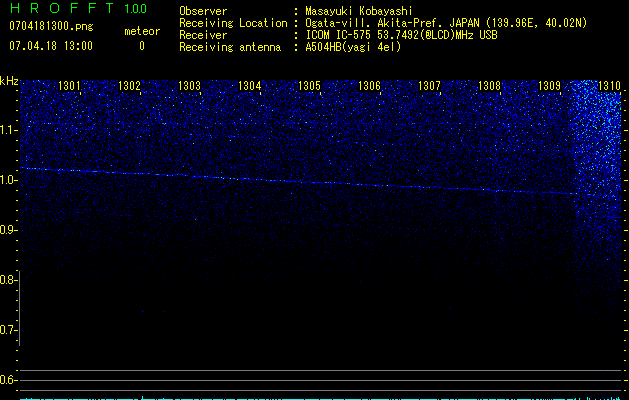Click the 'Observer' label
629x400 pixels.
[x=203, y=11]
